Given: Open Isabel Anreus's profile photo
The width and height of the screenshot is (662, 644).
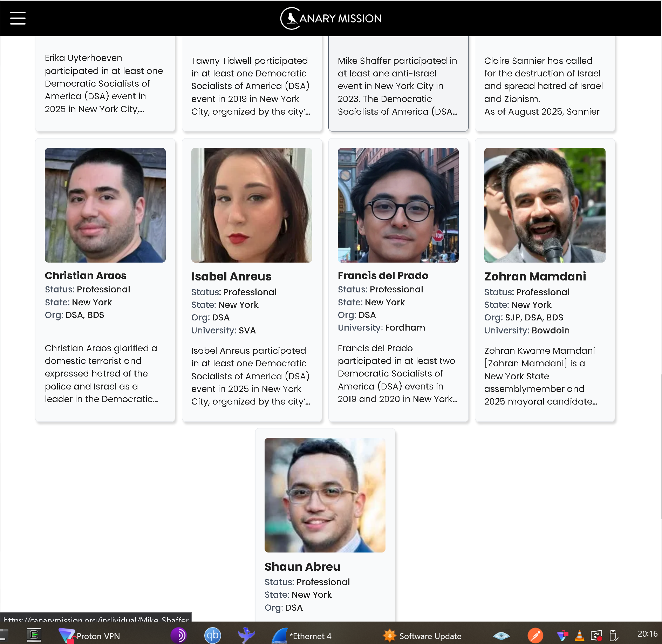Looking at the screenshot, I should [x=252, y=205].
